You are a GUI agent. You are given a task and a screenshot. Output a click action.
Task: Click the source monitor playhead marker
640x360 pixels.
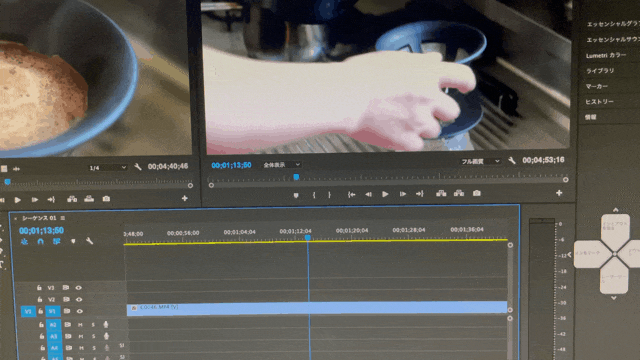click(x=7, y=182)
